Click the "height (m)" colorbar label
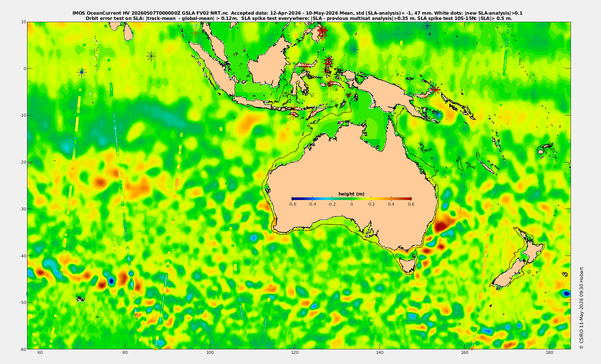601x364 pixels. [351, 194]
